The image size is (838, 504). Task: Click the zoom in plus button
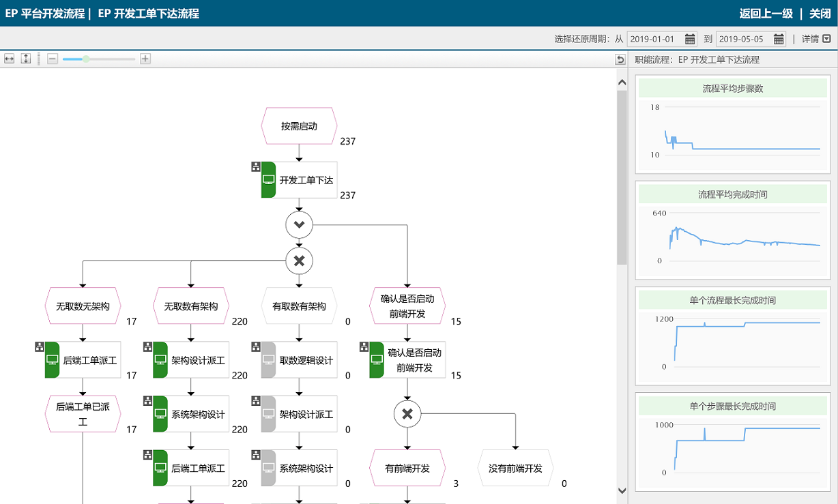click(x=145, y=59)
